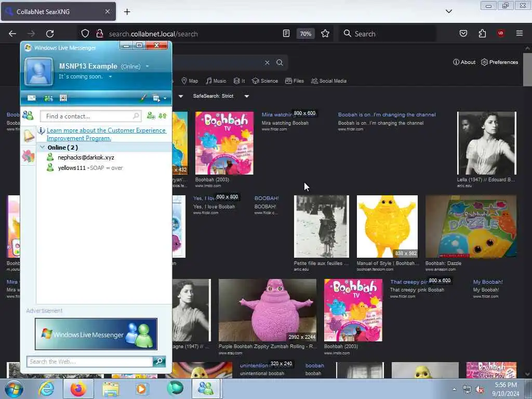Open the Firefox list all tabs chevron

tap(449, 11)
